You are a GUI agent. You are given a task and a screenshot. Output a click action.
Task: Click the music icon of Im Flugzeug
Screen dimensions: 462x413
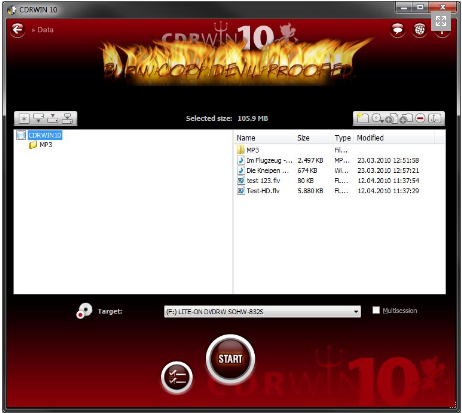tap(241, 160)
